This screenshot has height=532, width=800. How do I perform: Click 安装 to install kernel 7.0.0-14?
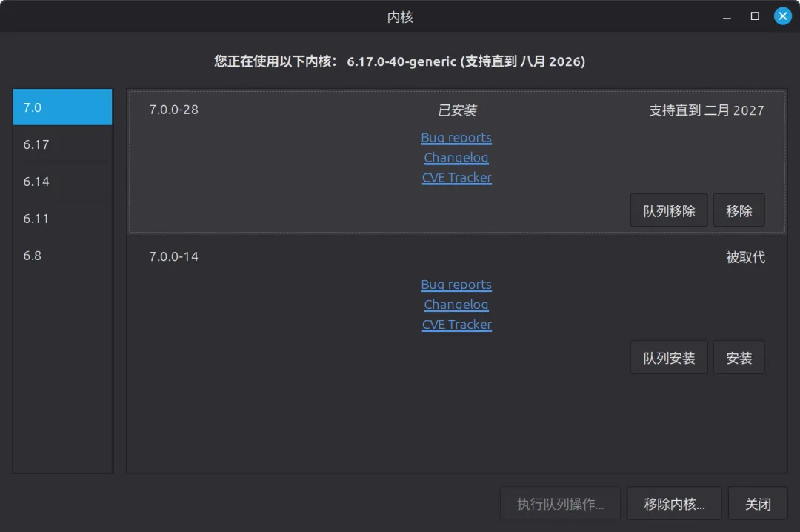(x=739, y=357)
